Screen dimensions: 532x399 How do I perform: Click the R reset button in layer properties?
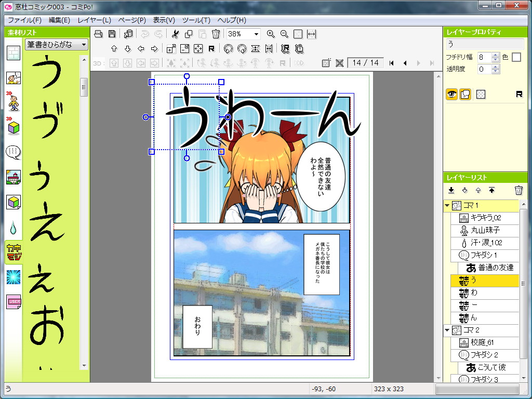point(519,95)
